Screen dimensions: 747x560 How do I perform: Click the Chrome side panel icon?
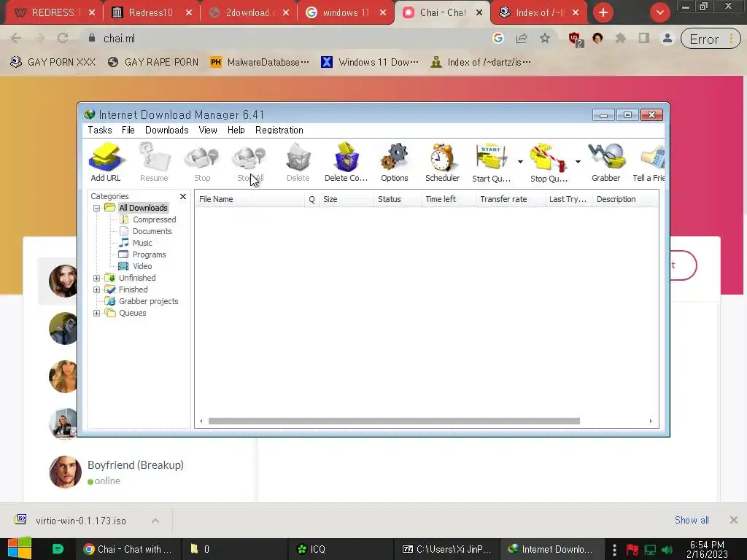[x=644, y=39]
